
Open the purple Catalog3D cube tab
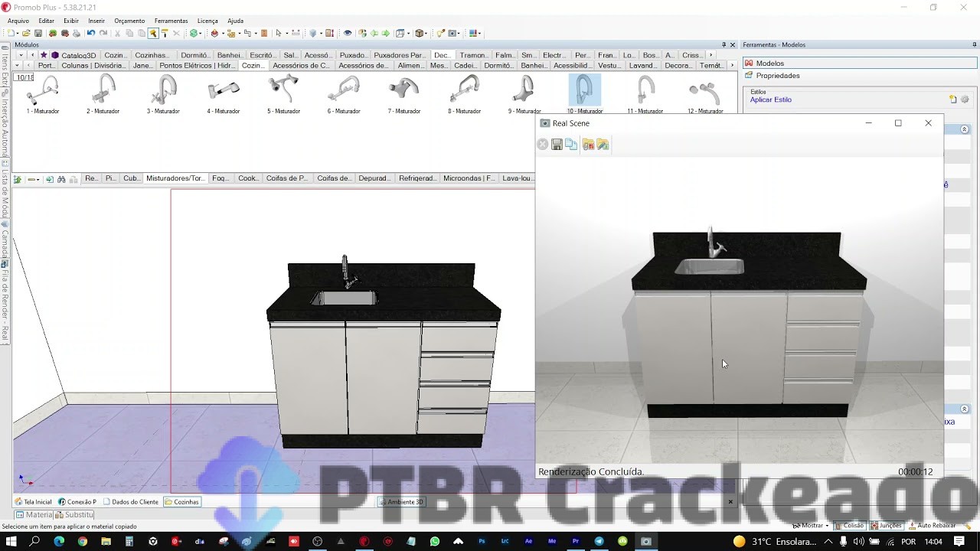coord(73,55)
